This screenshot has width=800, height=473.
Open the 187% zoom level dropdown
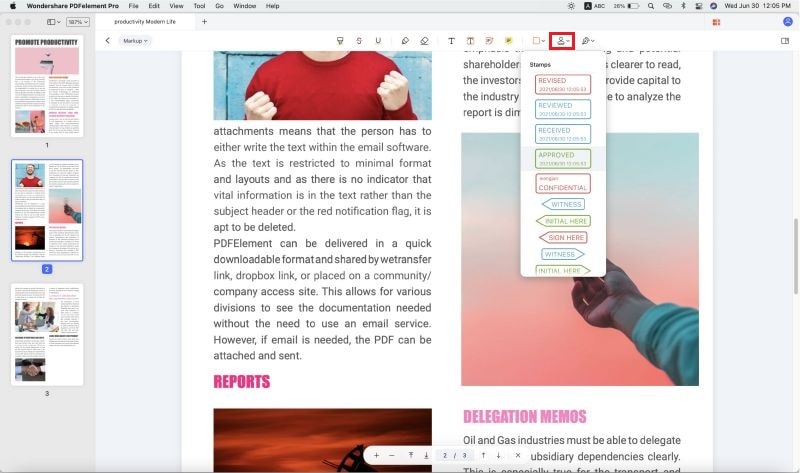pyautogui.click(x=78, y=22)
